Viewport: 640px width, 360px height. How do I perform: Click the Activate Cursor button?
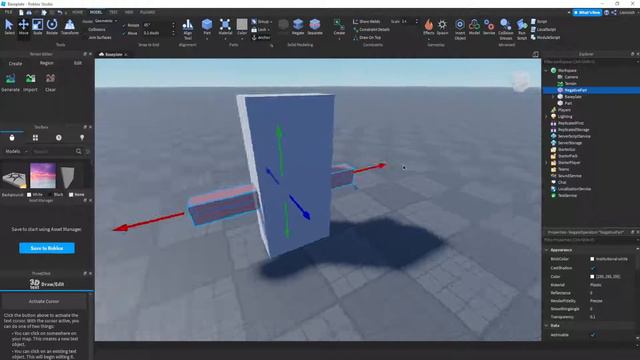coord(44,301)
